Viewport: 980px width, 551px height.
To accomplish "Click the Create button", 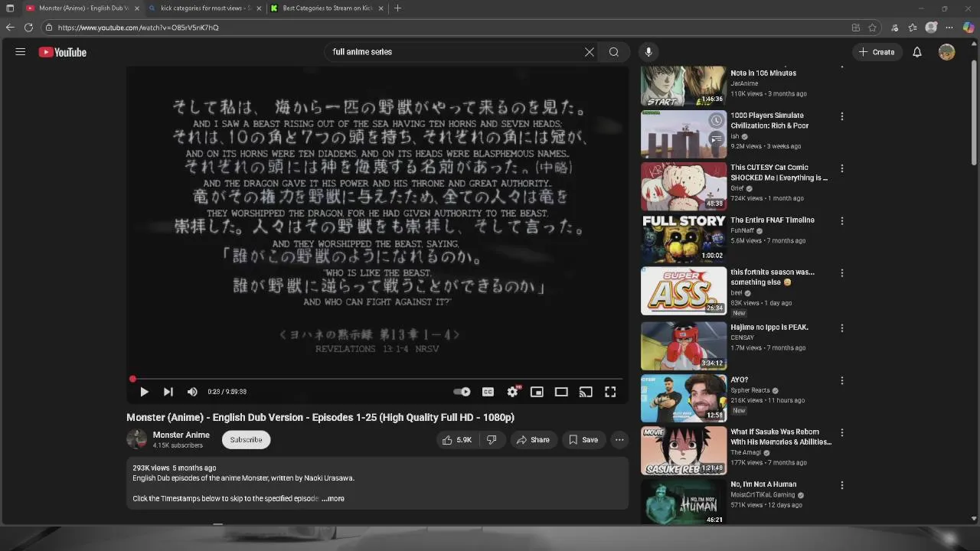I will 877,52.
